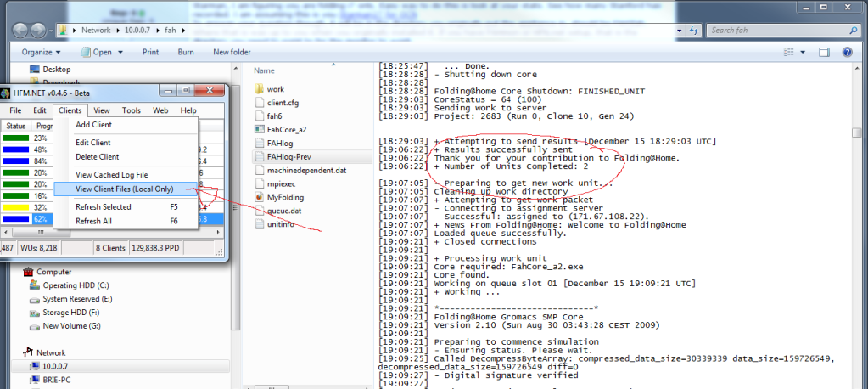Click the Explorer Back navigation arrow

pyautogui.click(x=21, y=30)
